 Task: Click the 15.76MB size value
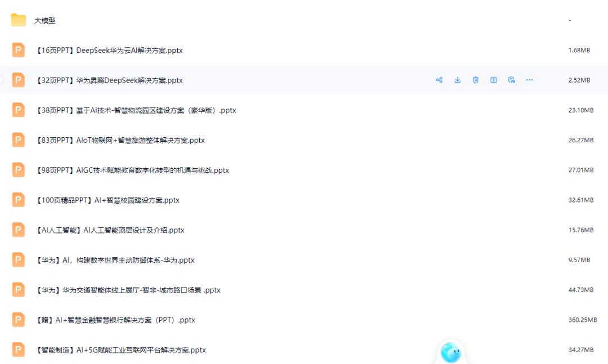581,230
